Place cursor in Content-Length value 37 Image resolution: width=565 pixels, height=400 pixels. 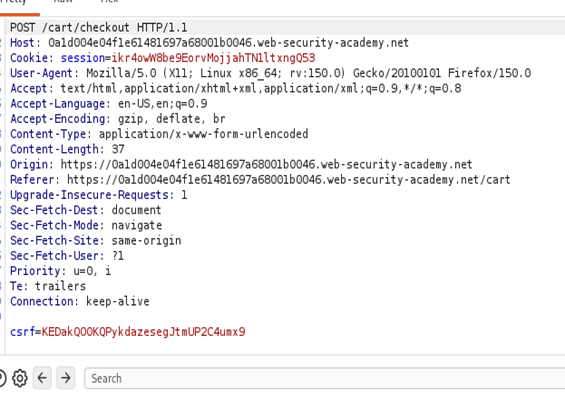[x=118, y=149]
